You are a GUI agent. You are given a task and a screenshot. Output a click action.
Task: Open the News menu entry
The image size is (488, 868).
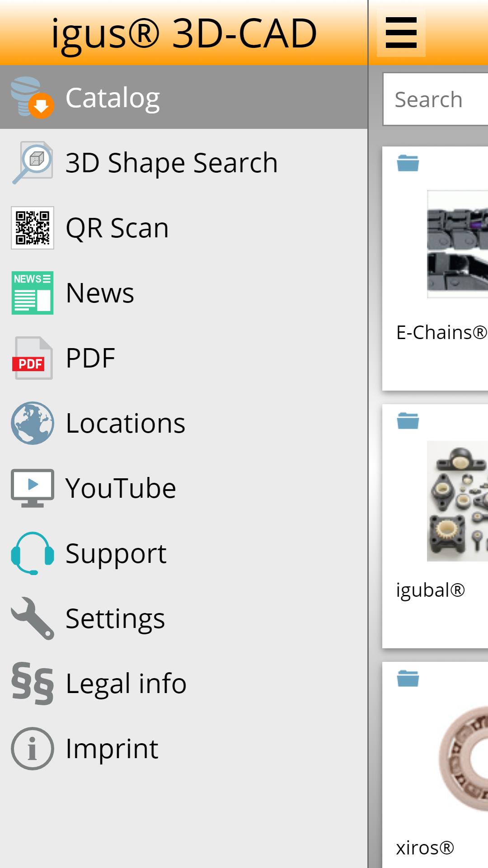pos(183,293)
